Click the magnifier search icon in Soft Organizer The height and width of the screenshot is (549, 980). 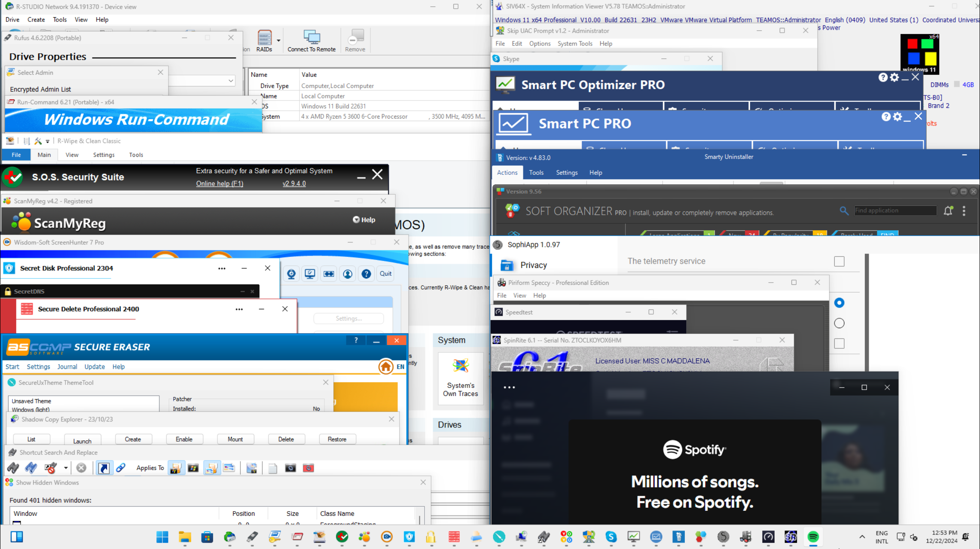point(844,210)
